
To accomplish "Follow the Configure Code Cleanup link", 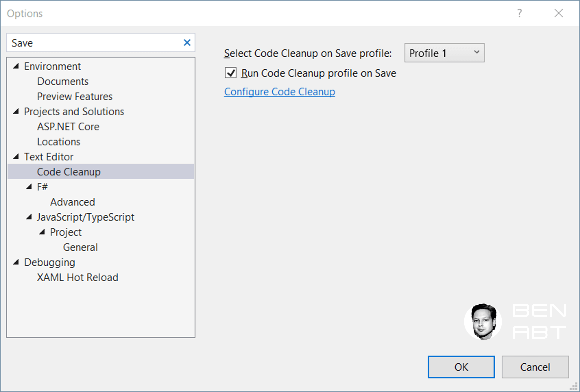I will coord(279,91).
